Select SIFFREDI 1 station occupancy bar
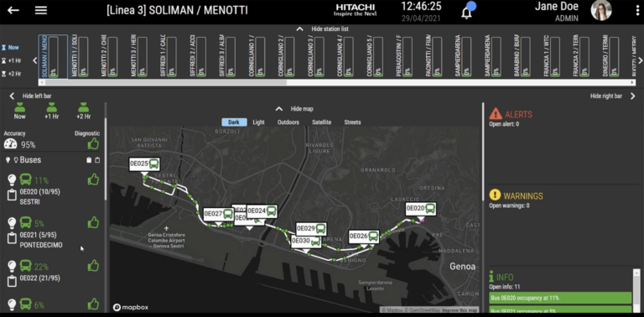 coord(171,56)
